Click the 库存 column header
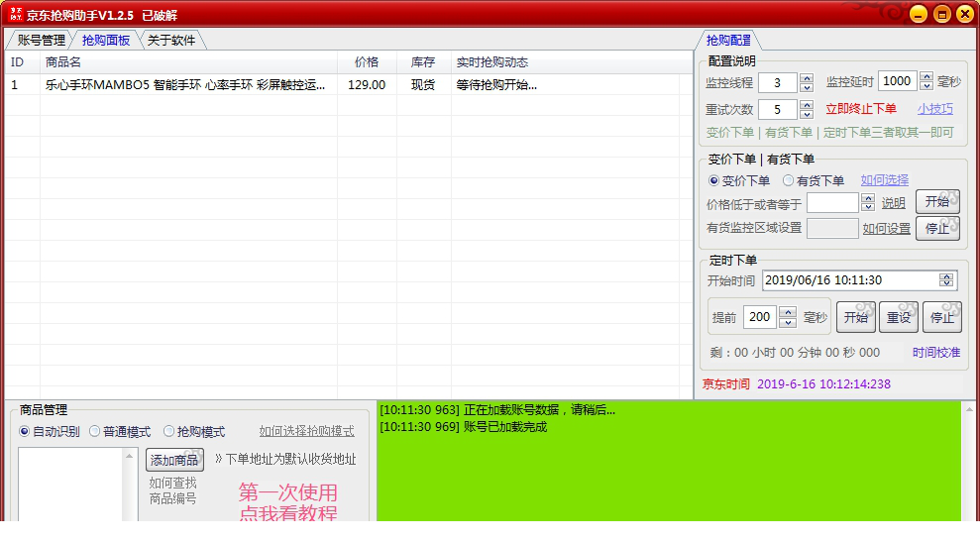This screenshot has width=980, height=542. (423, 62)
